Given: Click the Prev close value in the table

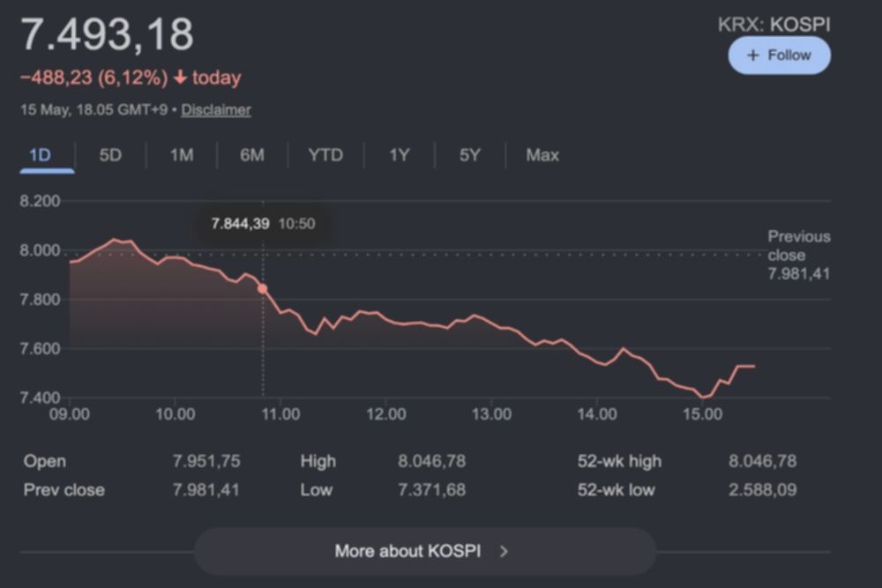Looking at the screenshot, I should tap(206, 489).
